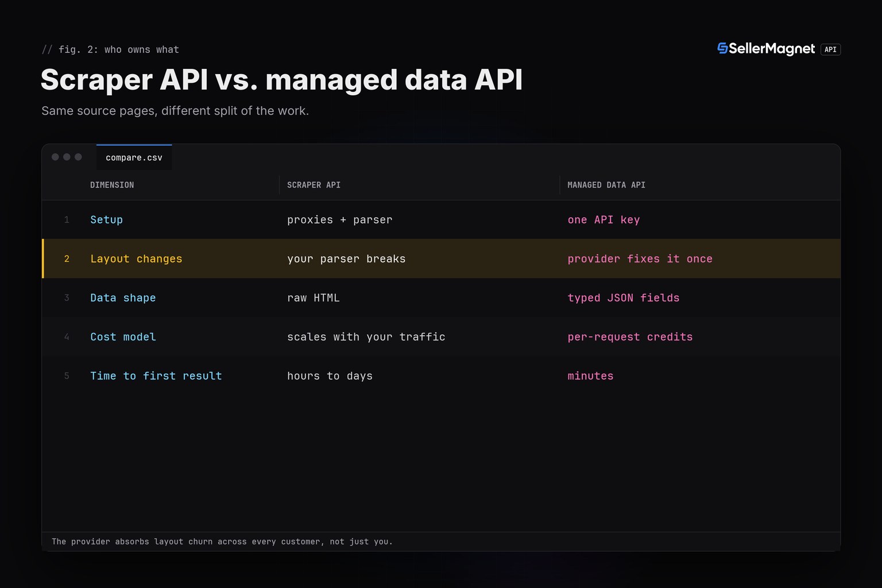Click highlighted line number 2

(x=67, y=258)
